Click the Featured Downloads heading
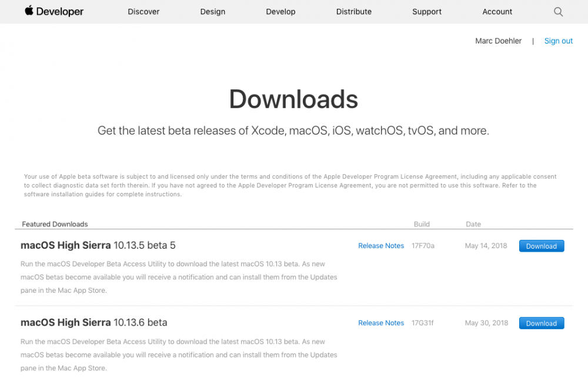588x381 pixels. point(55,224)
